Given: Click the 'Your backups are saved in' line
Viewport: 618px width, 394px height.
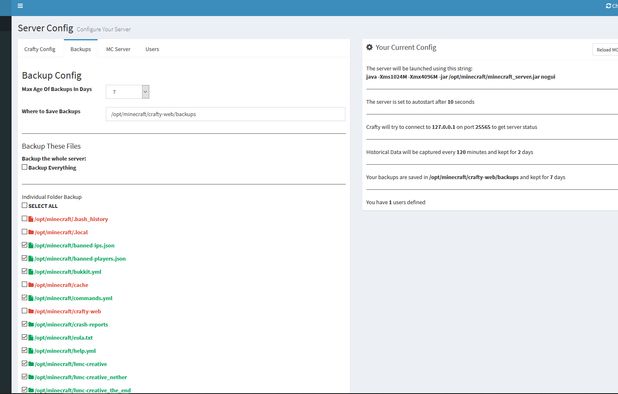Looking at the screenshot, I should click(x=465, y=177).
